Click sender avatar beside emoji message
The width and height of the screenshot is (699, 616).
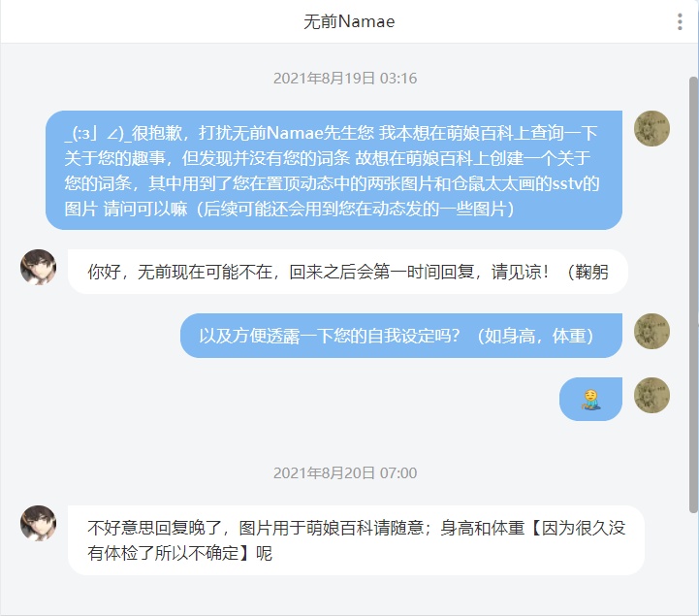[x=651, y=395]
